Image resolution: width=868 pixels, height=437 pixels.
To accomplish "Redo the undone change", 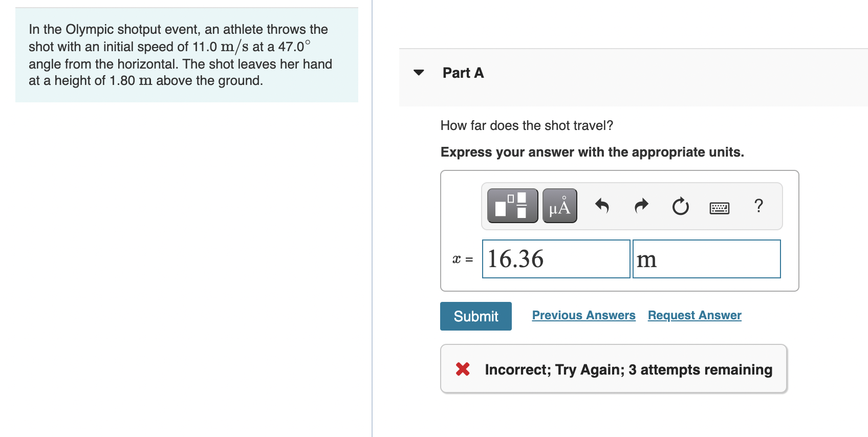I will (x=641, y=206).
